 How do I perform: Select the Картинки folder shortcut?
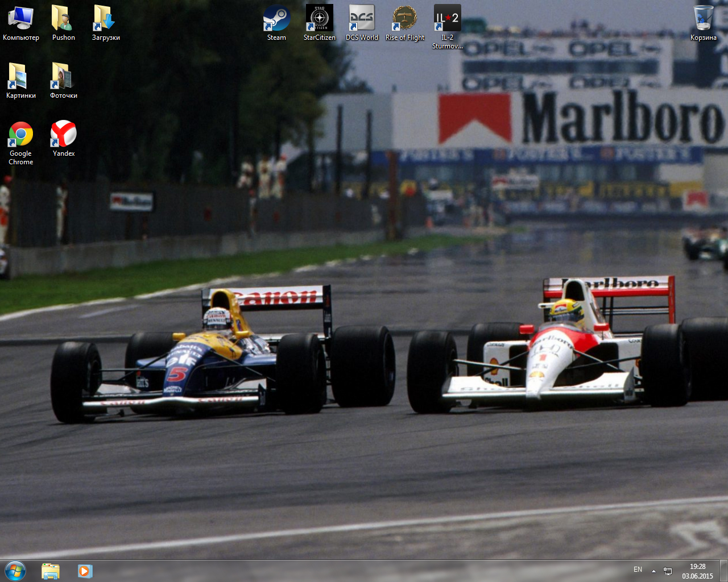click(21, 81)
